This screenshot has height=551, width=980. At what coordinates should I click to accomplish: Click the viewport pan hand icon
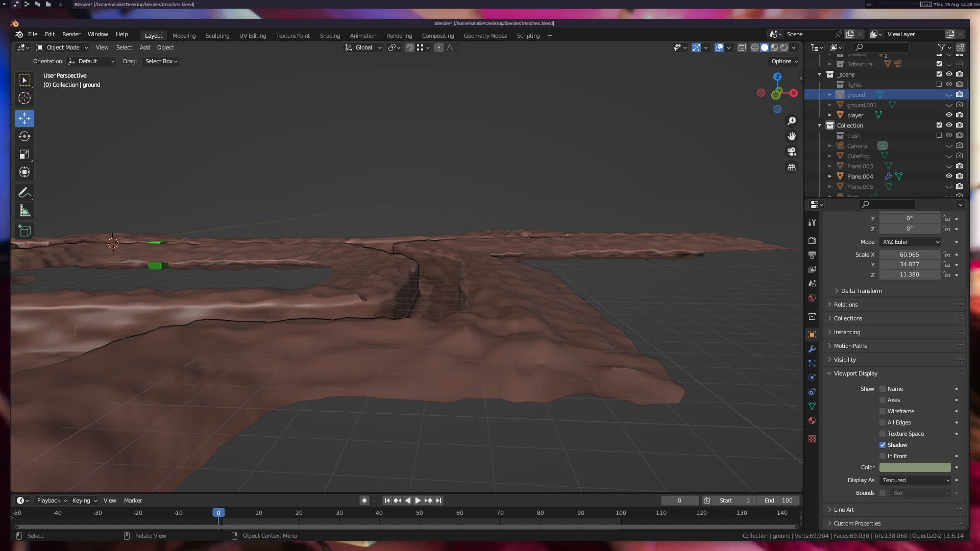click(792, 136)
